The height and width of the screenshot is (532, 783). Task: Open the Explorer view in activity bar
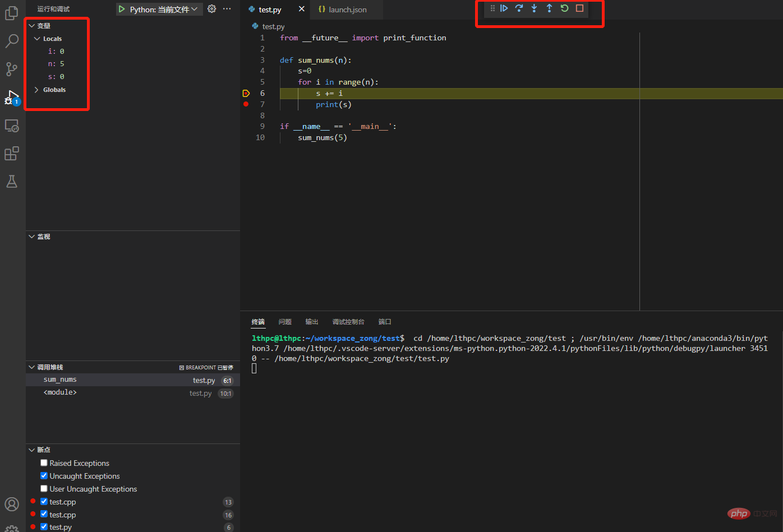12,13
